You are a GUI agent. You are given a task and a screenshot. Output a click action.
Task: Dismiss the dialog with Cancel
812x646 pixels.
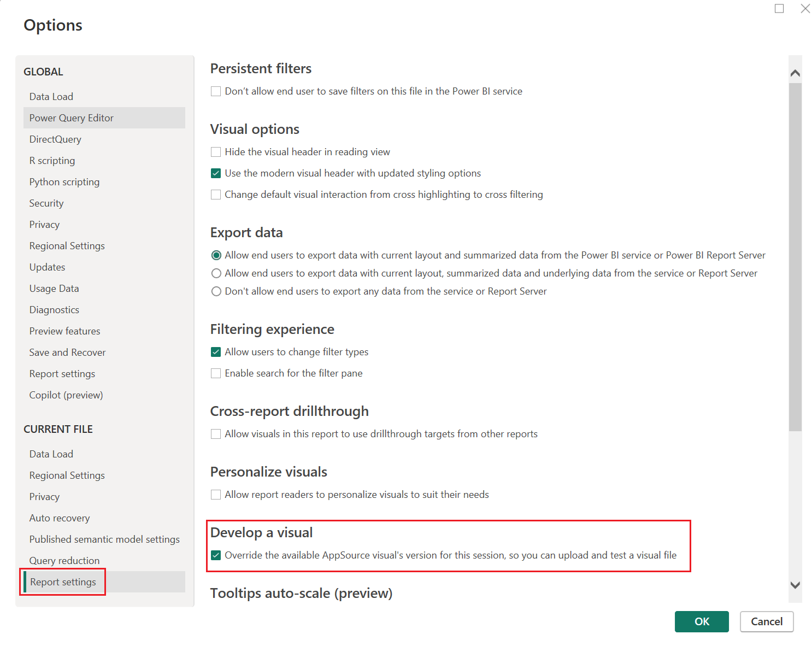pos(767,621)
